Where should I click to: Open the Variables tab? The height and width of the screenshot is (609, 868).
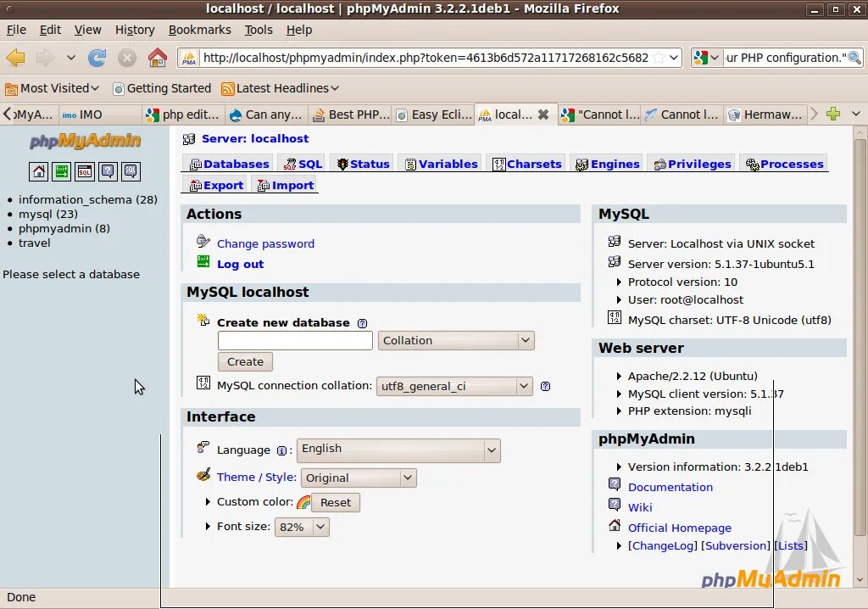click(441, 164)
